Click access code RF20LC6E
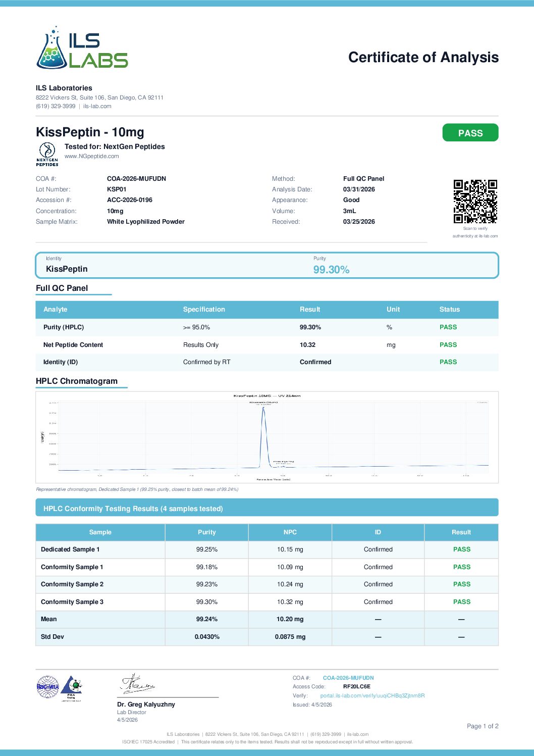 (357, 686)
